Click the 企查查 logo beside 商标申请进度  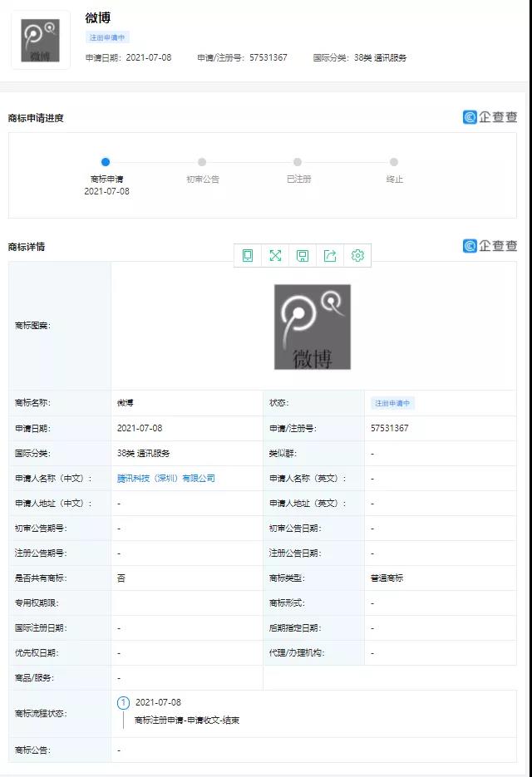(490, 117)
